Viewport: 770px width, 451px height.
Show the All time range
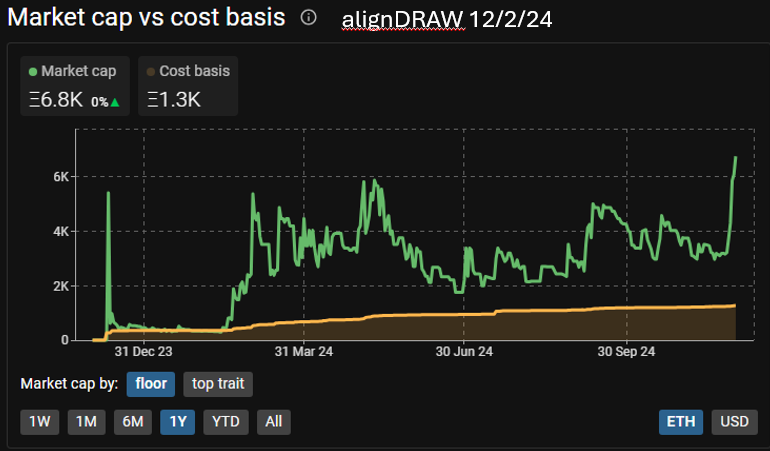click(x=274, y=422)
